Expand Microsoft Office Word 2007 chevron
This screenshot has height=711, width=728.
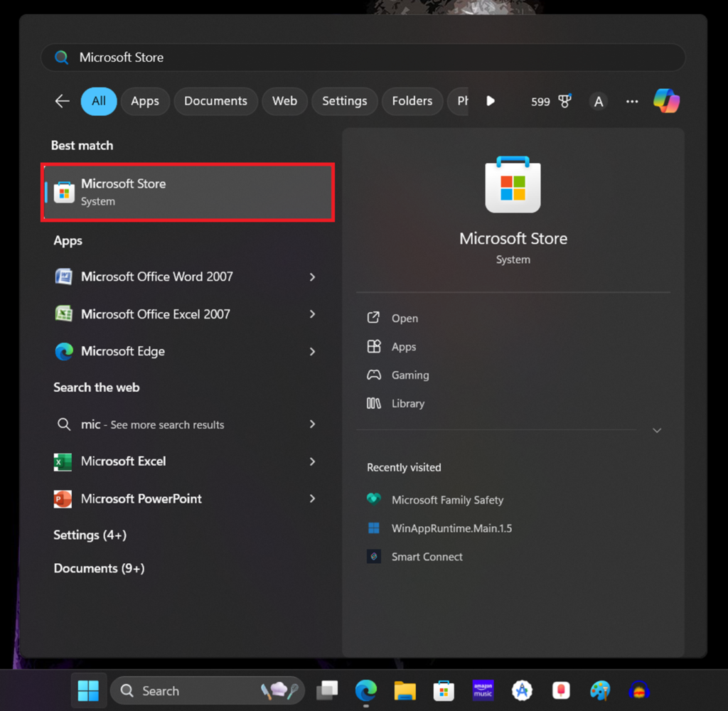click(313, 277)
